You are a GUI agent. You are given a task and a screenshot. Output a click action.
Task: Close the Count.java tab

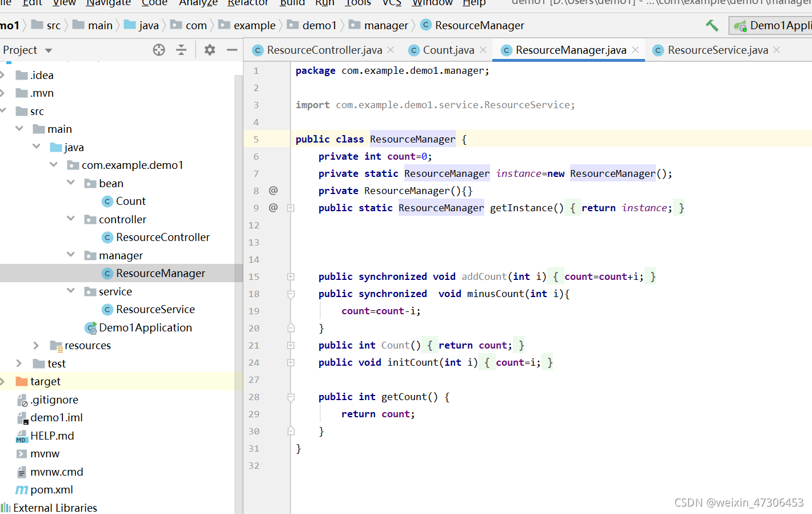coord(483,50)
